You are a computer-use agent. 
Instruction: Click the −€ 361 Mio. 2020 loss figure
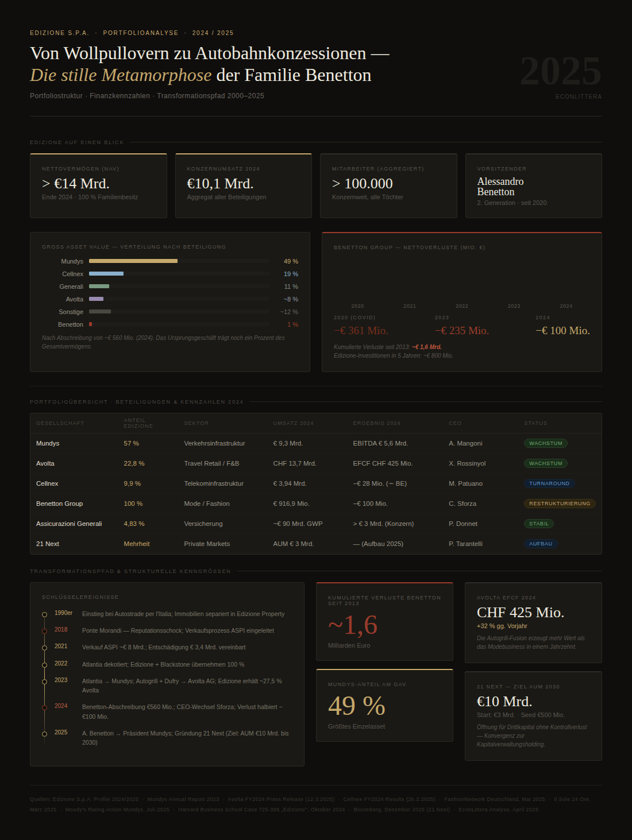pyautogui.click(x=361, y=331)
